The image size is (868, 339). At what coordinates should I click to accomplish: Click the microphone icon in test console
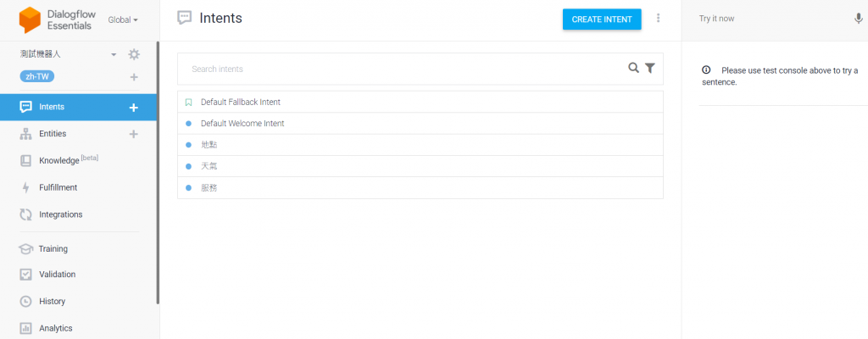(858, 19)
